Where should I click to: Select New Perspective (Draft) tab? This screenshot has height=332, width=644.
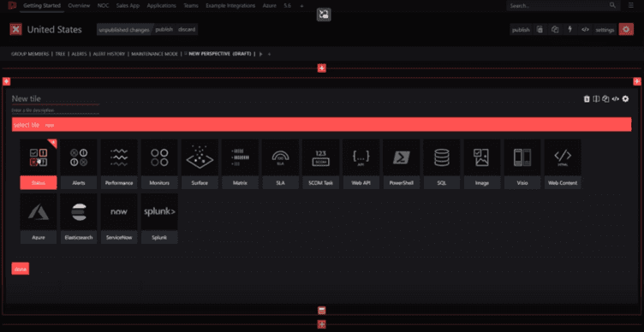click(x=220, y=54)
